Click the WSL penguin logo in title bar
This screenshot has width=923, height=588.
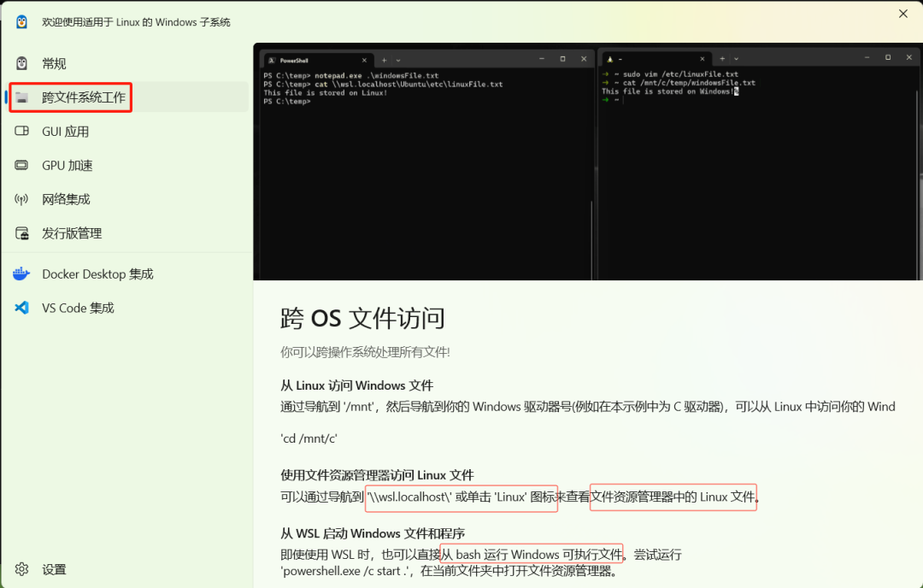(x=21, y=22)
